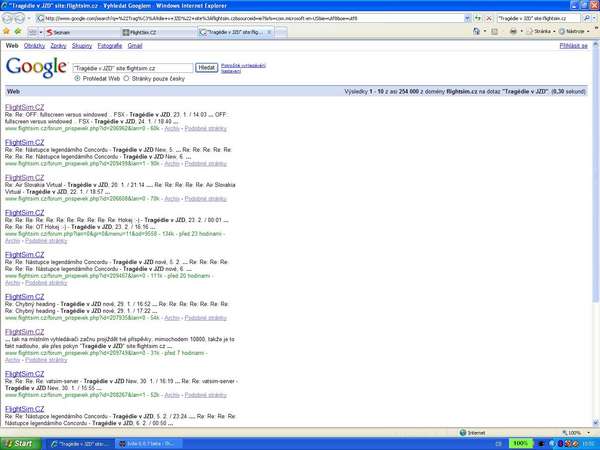The height and width of the screenshot is (450, 600).
Task: Open the Stránka menu dropdown
Action: pos(540,31)
